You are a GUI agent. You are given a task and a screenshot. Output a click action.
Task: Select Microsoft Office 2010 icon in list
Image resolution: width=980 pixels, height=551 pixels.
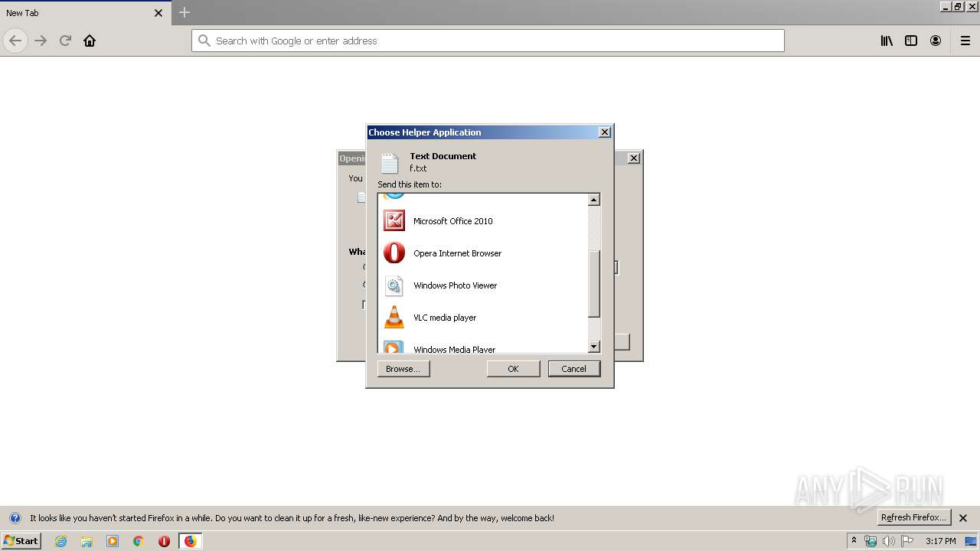(394, 221)
